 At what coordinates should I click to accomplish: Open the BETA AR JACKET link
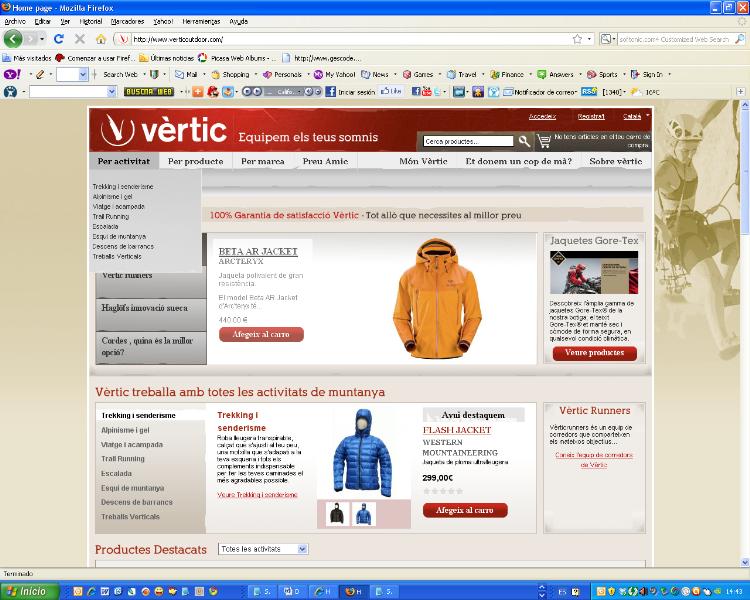(258, 252)
